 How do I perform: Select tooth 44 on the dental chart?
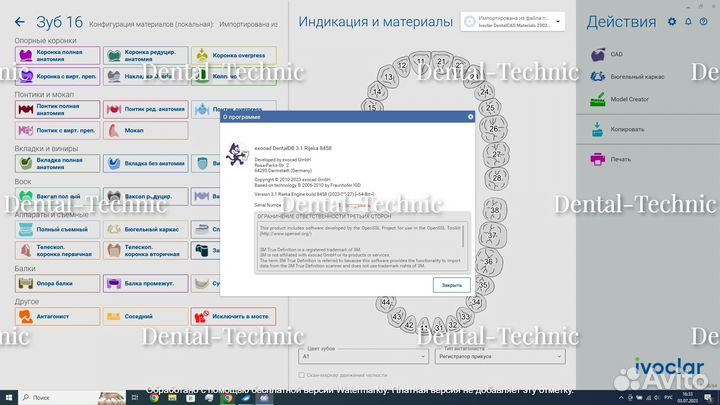[x=386, y=303]
